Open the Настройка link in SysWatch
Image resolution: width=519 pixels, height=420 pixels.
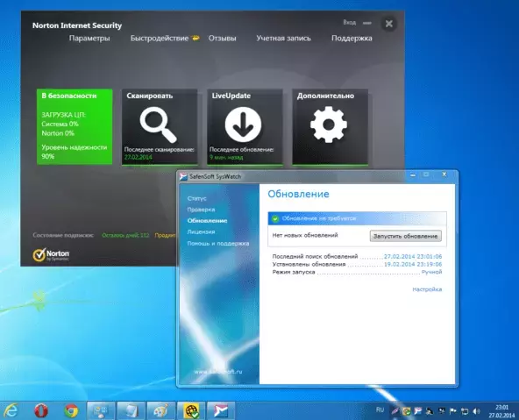[427, 289]
